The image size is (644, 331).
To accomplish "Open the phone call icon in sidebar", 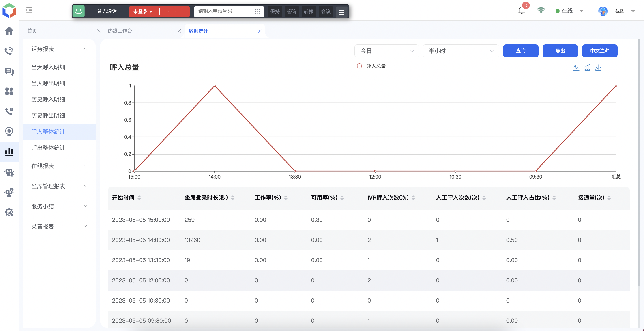I will coord(9,51).
